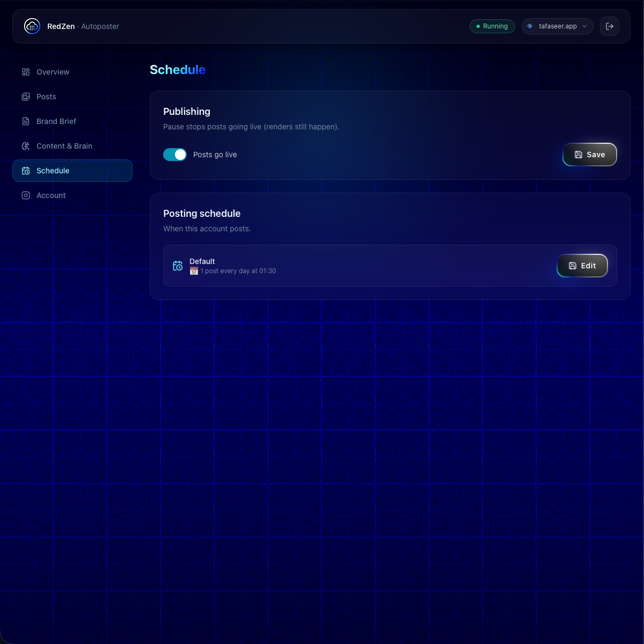Open the tafaseer.app account dropdown

click(558, 26)
